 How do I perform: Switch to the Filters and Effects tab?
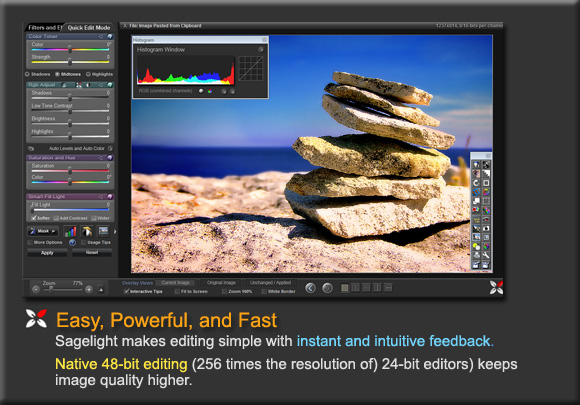44,27
